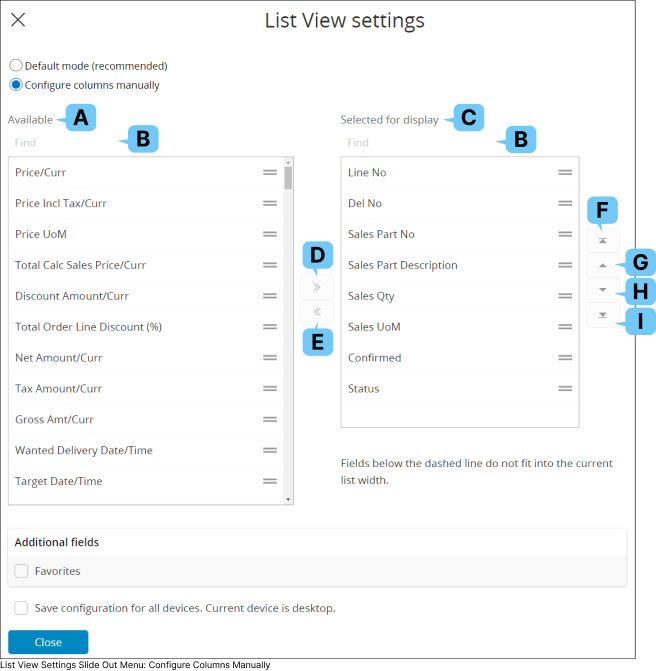Click the remove-from-selected double left arrow
Screen dimensions: 656x671
(316, 312)
